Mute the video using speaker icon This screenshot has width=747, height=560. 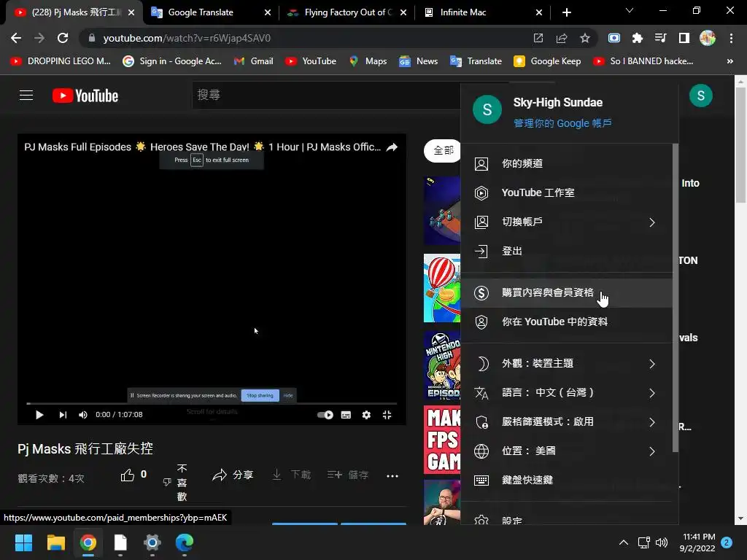click(x=83, y=415)
